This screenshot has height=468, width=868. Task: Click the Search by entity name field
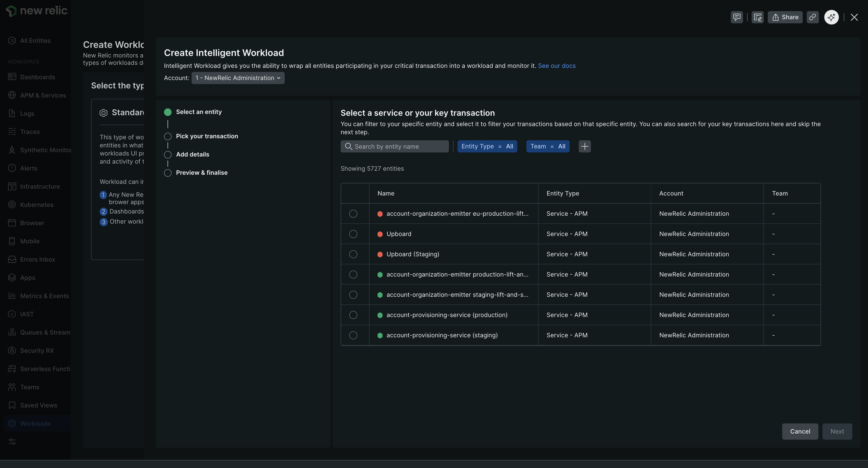click(x=394, y=146)
